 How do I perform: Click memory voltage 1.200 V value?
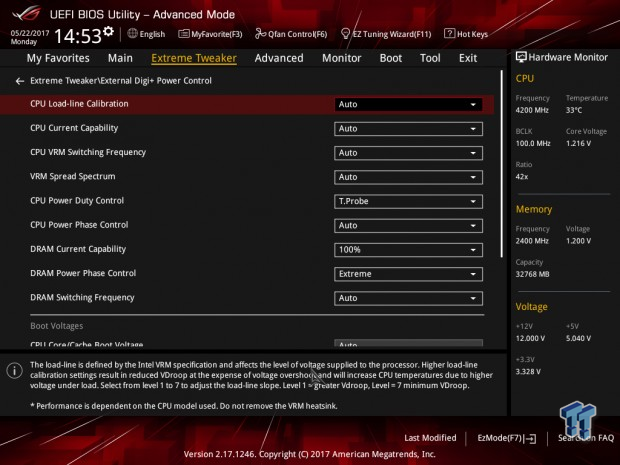tap(578, 241)
